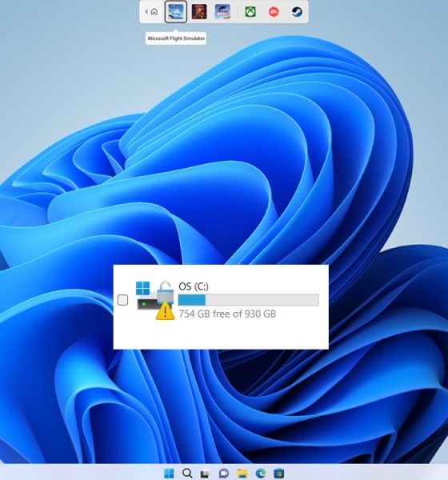
Task: Open Task View from the taskbar
Action: [205, 474]
